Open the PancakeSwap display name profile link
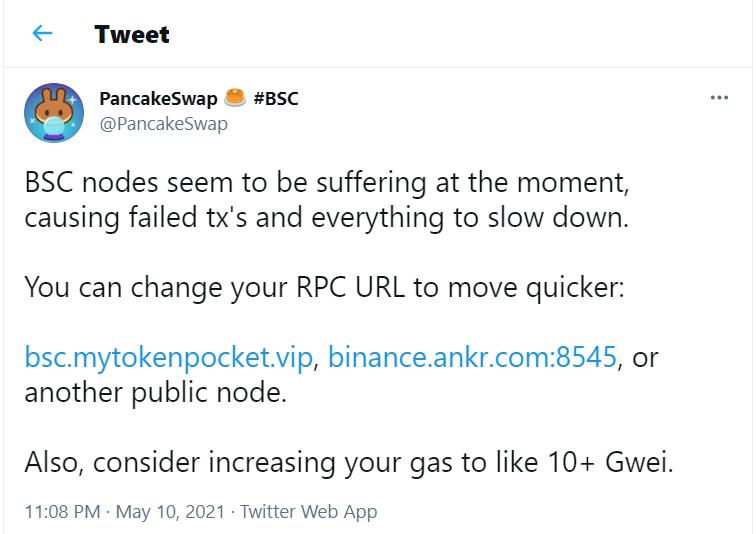The image size is (756, 534). (x=158, y=98)
